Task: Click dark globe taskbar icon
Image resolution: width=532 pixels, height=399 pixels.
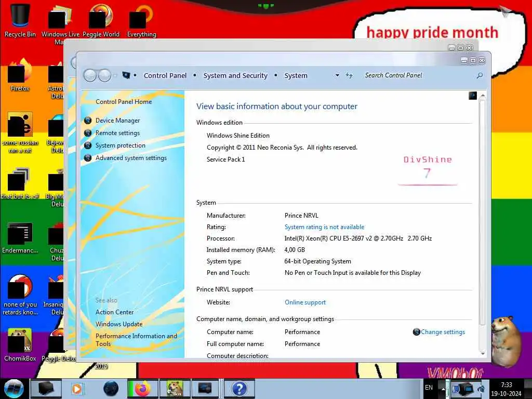Action: point(111,389)
